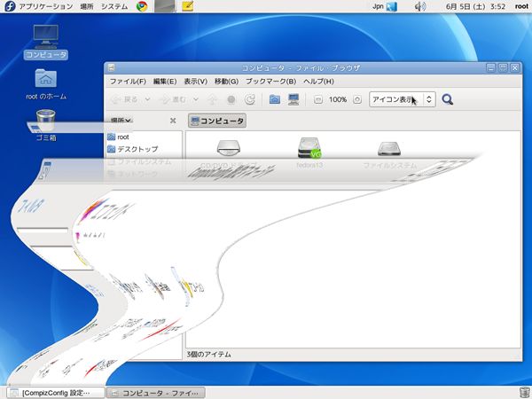Click the Computer toolbar icon
532x399 pixels.
point(293,99)
